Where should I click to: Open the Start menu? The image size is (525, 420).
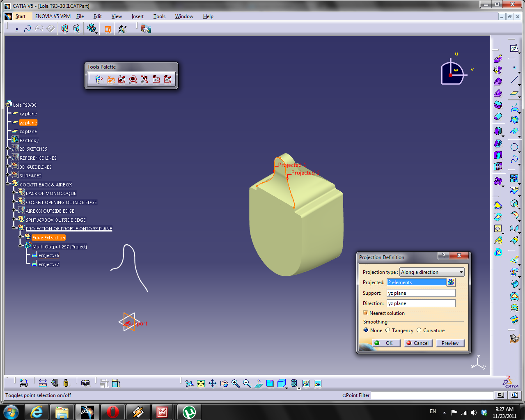[x=21, y=16]
